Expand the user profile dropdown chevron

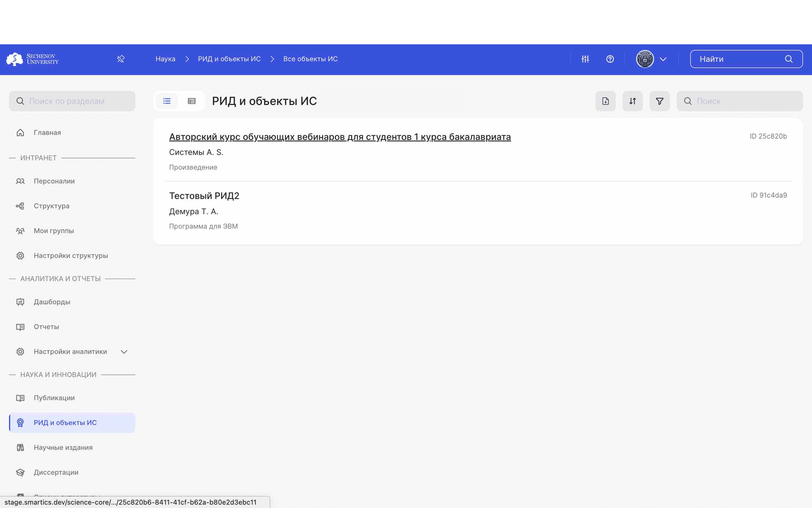click(x=663, y=59)
